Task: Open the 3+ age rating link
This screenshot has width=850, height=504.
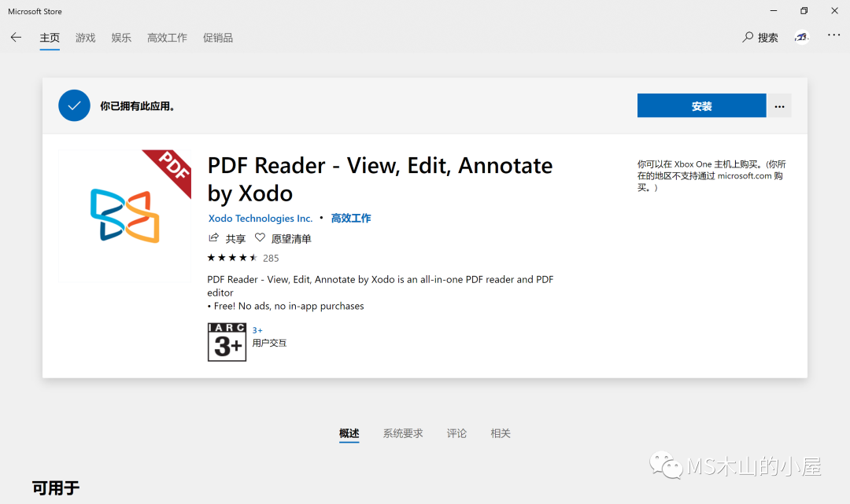Action: 257,330
